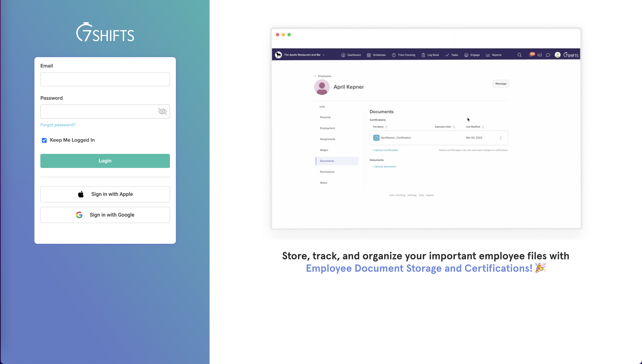Click the Forgot password link
The image size is (642, 364).
coord(57,125)
